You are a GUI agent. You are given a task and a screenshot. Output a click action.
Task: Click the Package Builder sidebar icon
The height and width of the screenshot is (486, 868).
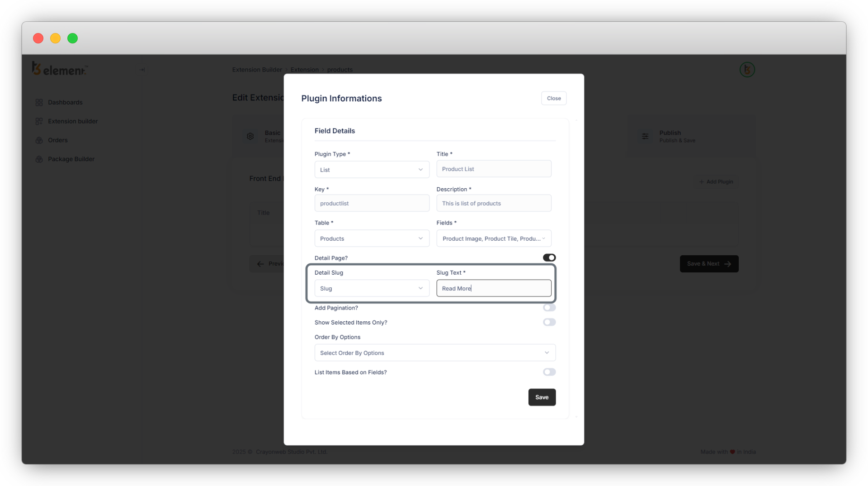coord(39,159)
